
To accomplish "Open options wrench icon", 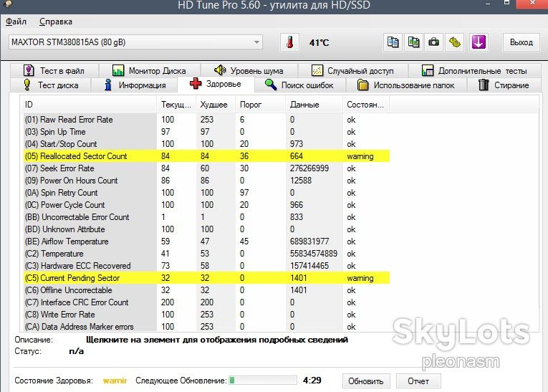I will [454, 42].
